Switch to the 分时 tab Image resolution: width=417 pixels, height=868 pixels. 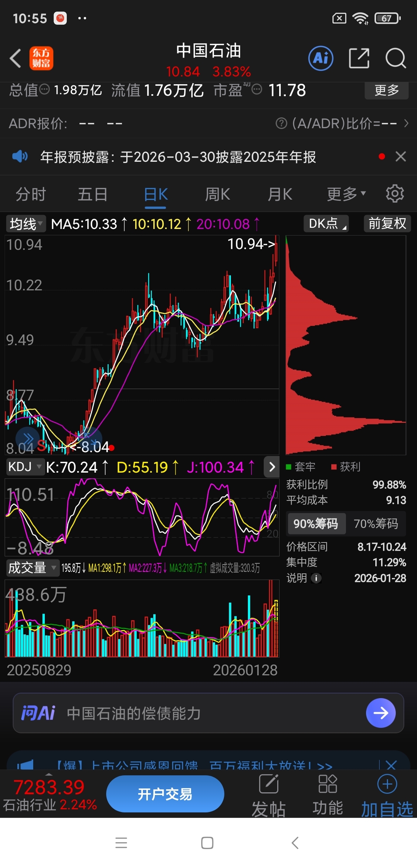(31, 194)
